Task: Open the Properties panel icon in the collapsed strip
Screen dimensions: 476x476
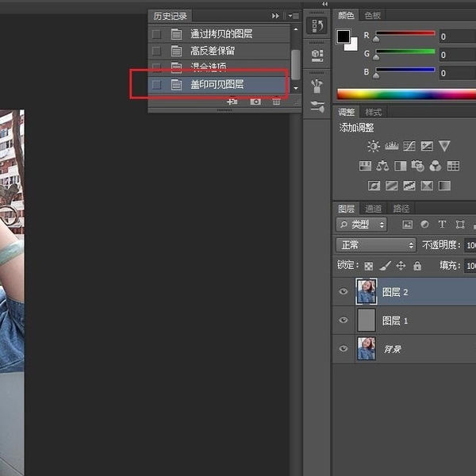Action: pyautogui.click(x=317, y=56)
